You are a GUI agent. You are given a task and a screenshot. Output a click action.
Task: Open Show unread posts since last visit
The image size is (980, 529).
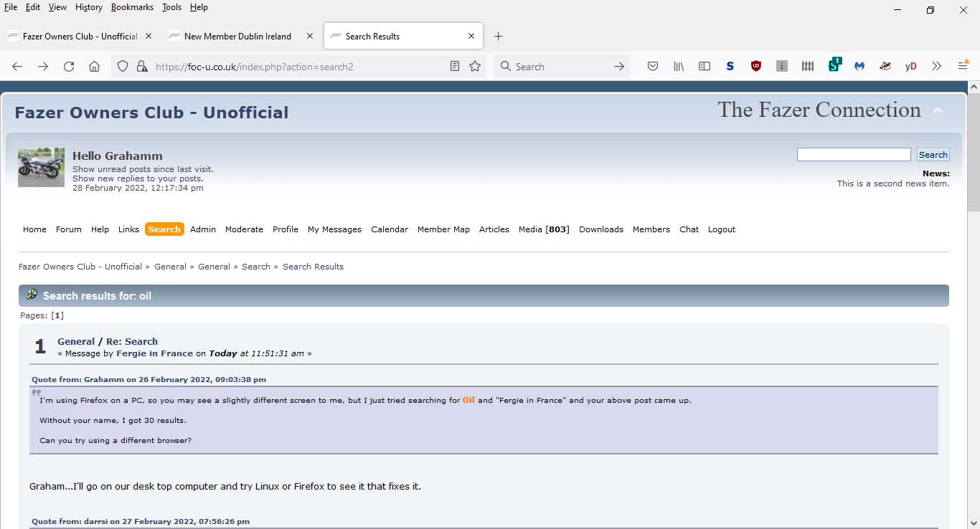[143, 169]
